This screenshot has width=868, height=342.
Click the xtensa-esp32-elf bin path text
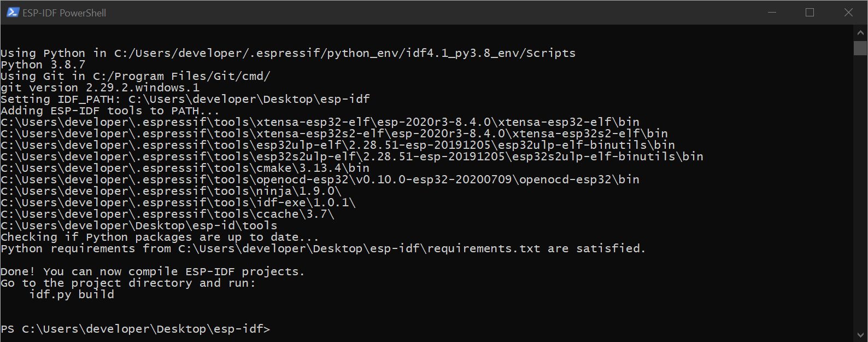tap(319, 121)
